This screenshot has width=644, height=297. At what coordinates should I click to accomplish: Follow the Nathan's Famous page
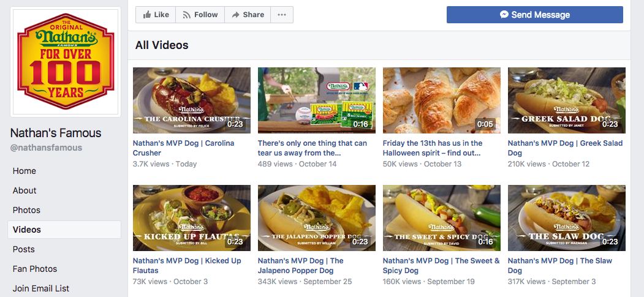200,15
